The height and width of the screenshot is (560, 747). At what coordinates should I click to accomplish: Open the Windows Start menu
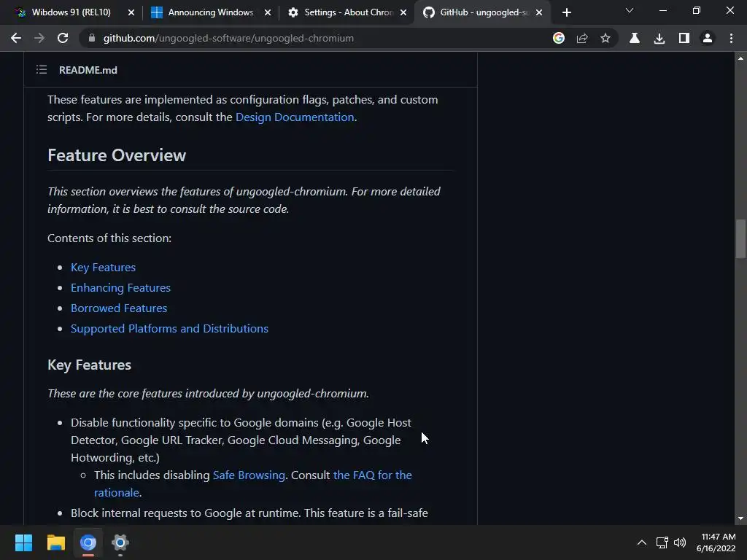23,542
